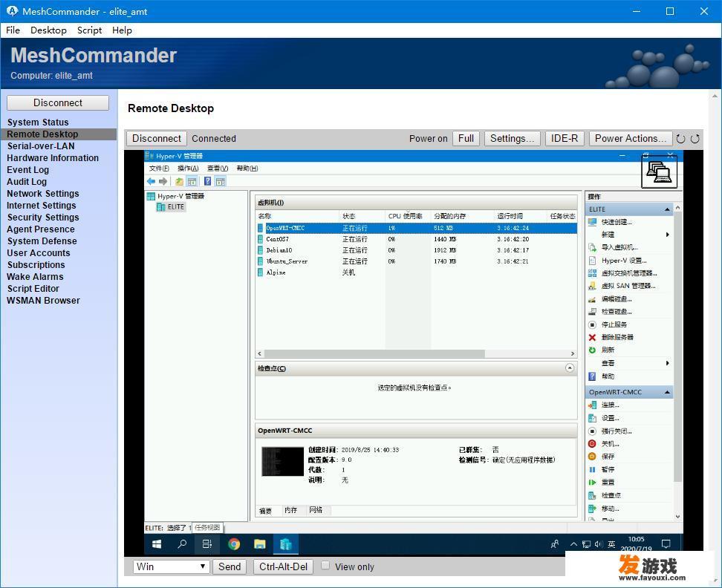Click the back arrow in Hyper-V toolbar
The width and height of the screenshot is (722, 588).
tap(151, 181)
